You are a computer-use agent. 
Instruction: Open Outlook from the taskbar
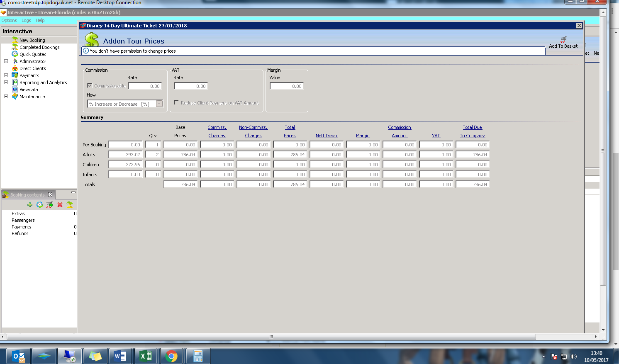[x=18, y=356]
